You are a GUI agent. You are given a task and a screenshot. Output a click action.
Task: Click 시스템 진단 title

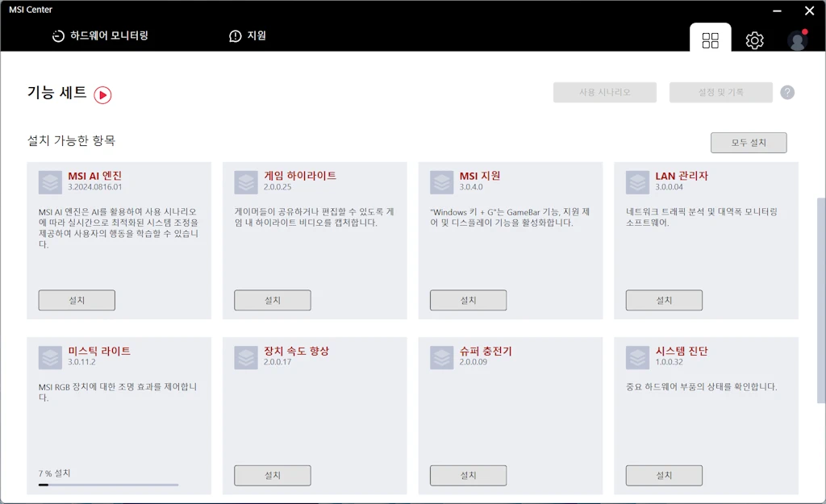coord(682,352)
